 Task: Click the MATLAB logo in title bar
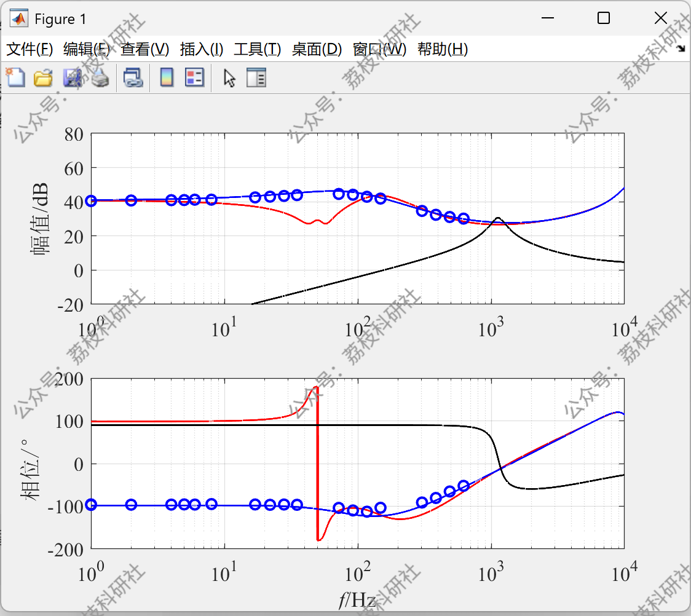click(19, 18)
